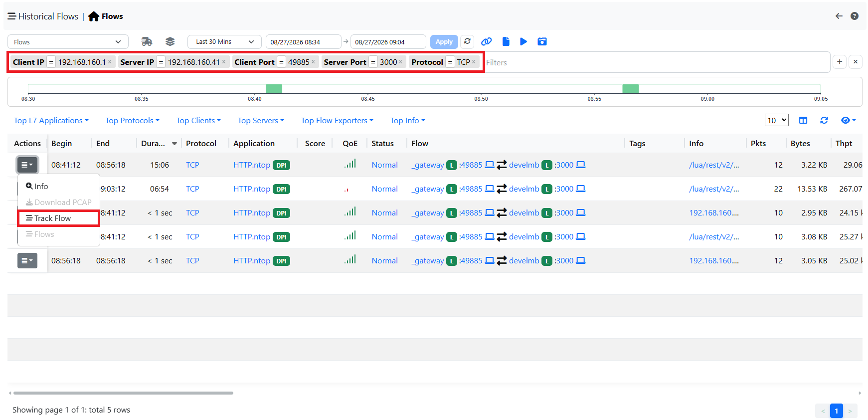Viewport: 868px width, 420px height.
Task: Click the Apply button
Action: (x=444, y=42)
